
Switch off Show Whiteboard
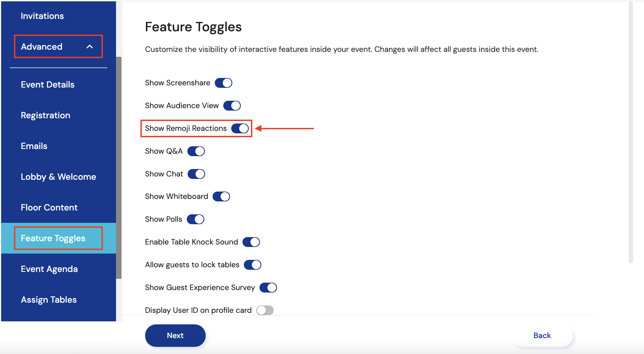click(x=221, y=196)
